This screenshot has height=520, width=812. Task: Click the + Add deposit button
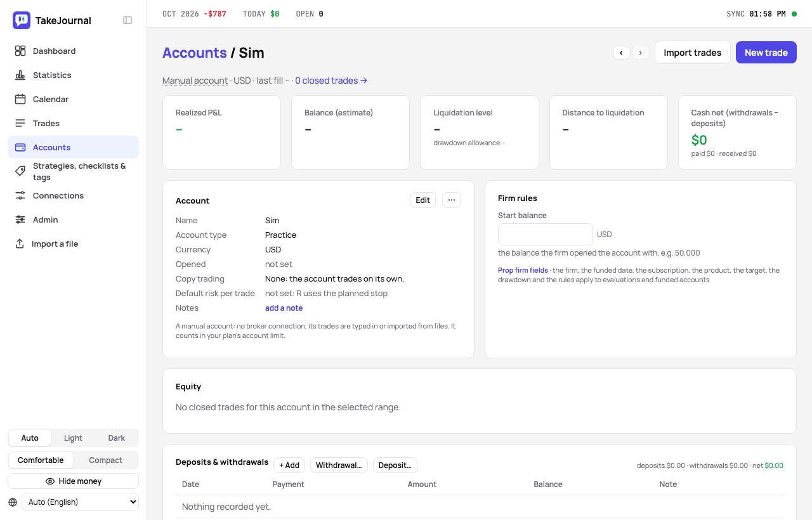(289, 465)
